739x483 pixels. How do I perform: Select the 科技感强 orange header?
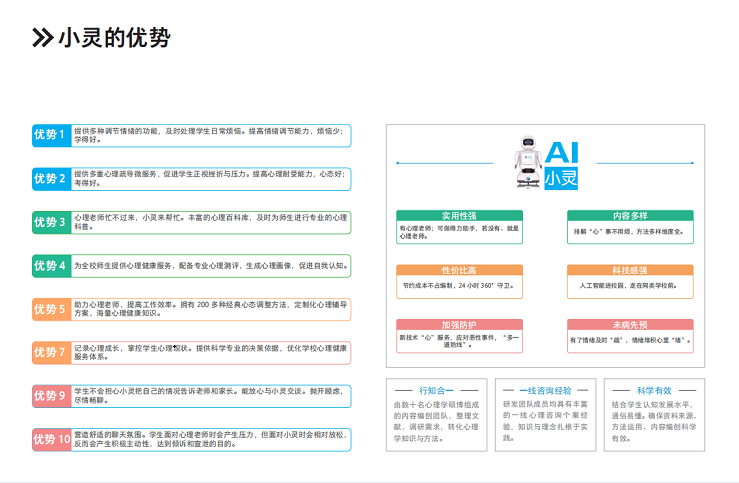coord(629,270)
